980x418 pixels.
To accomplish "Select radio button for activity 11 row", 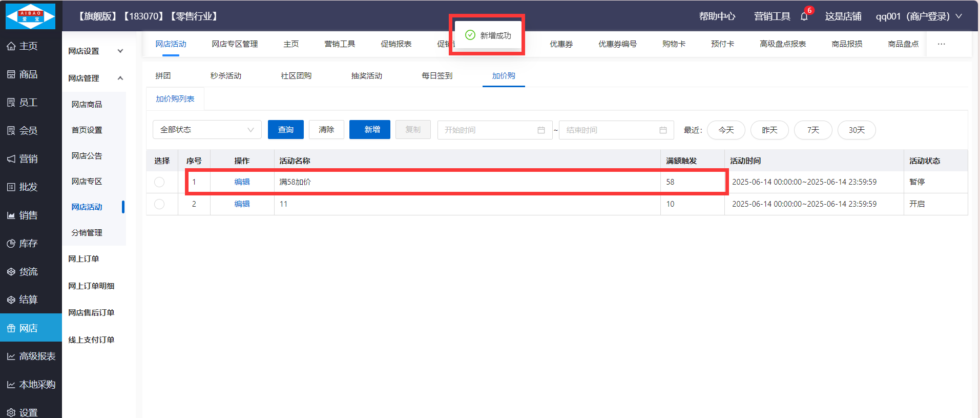I will [159, 204].
